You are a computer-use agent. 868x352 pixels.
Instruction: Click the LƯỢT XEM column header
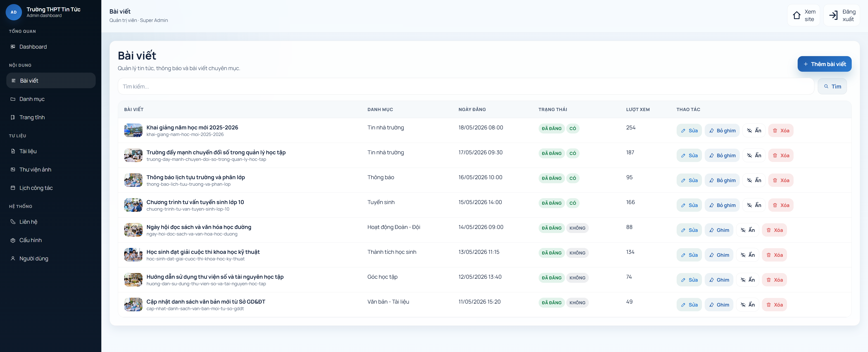tap(638, 110)
